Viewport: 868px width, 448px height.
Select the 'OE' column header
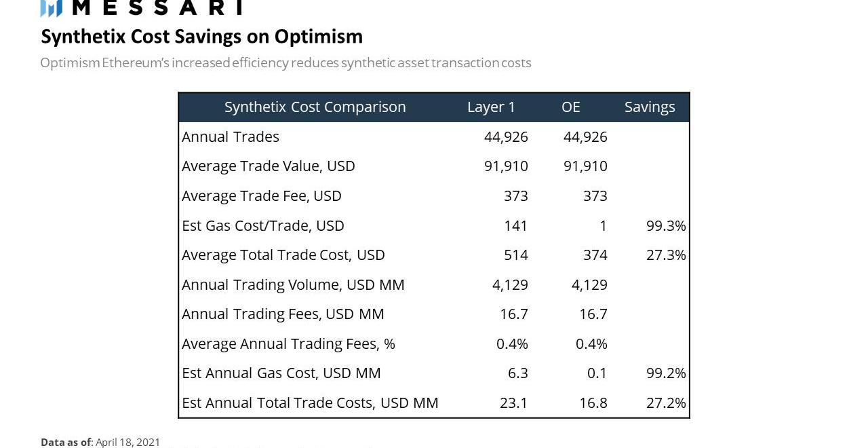click(x=570, y=107)
